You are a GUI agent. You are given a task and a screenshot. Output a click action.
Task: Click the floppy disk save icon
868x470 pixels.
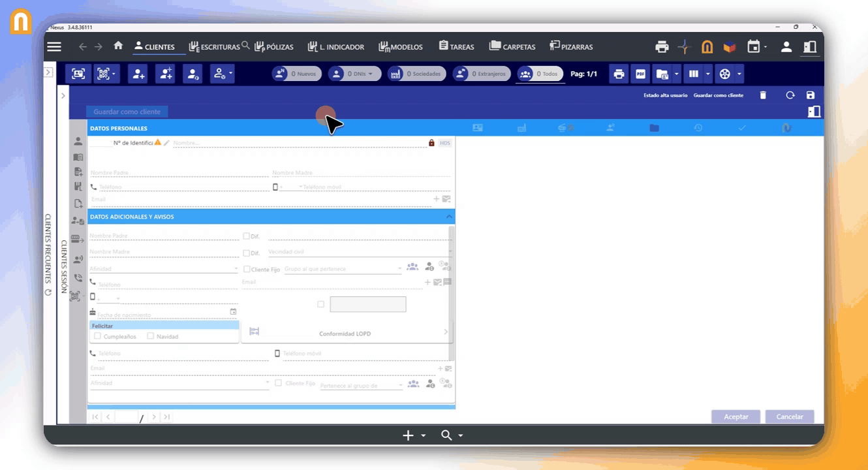(811, 95)
